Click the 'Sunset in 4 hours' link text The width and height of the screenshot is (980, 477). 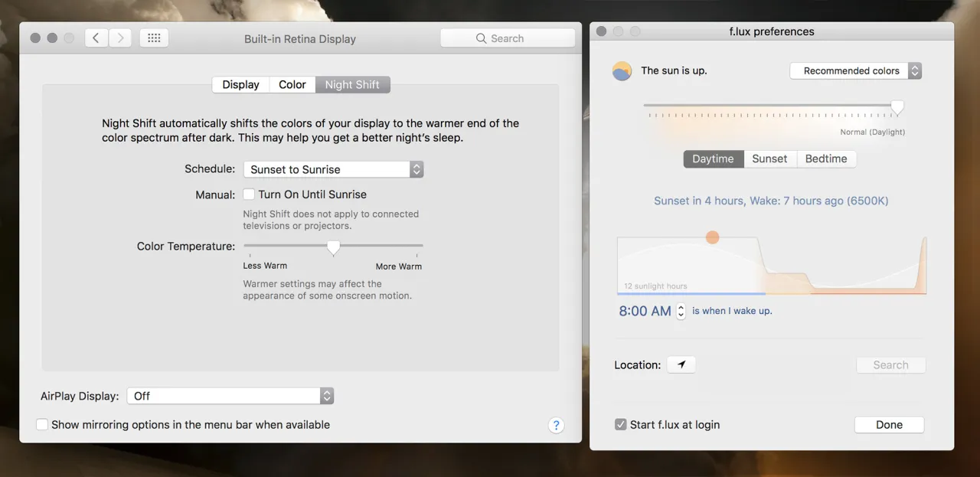771,200
